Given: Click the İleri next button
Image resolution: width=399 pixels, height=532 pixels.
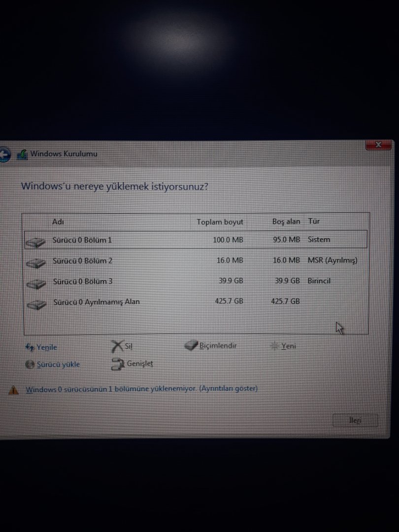Looking at the screenshot, I should pyautogui.click(x=355, y=420).
